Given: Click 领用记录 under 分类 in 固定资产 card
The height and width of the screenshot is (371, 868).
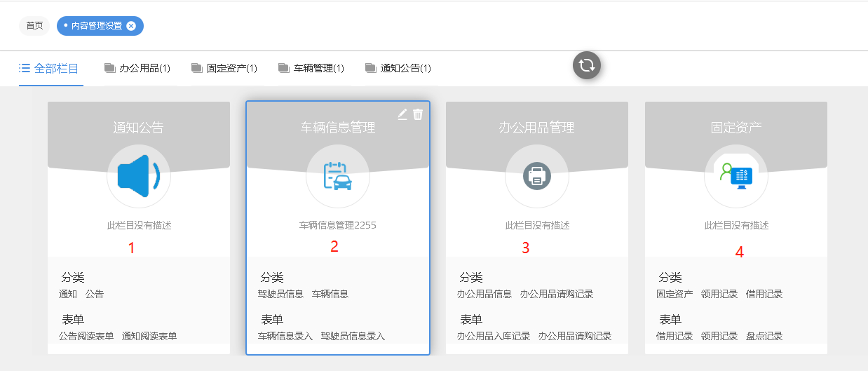Looking at the screenshot, I should point(719,294).
